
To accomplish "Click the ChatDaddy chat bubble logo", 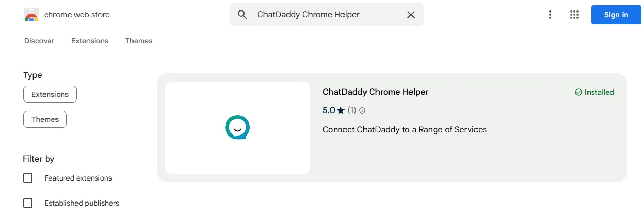I will coord(237,127).
